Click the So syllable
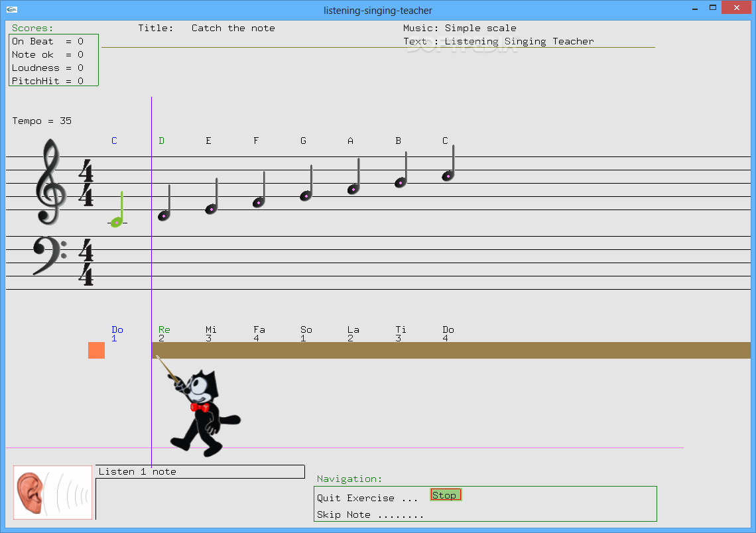Screen dimensions: 756x533 coord(306,329)
